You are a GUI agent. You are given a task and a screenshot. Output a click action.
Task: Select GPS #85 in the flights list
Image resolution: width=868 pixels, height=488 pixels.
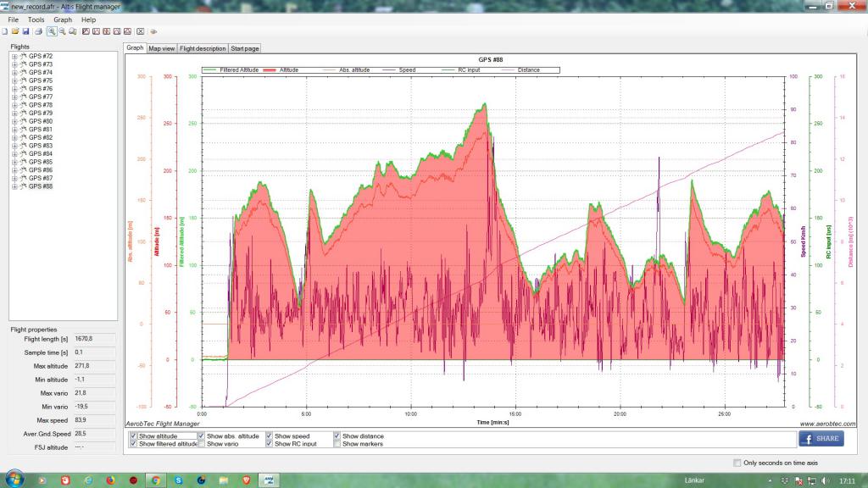(41, 162)
